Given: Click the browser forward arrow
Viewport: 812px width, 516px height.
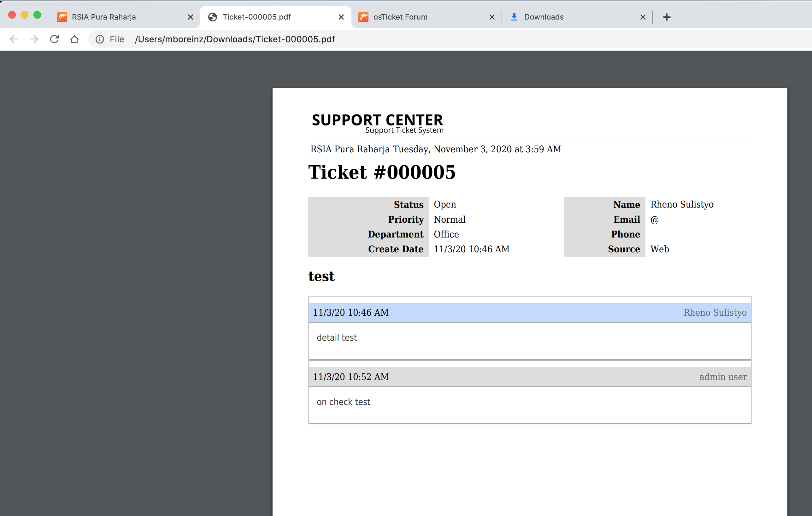Looking at the screenshot, I should coord(34,39).
